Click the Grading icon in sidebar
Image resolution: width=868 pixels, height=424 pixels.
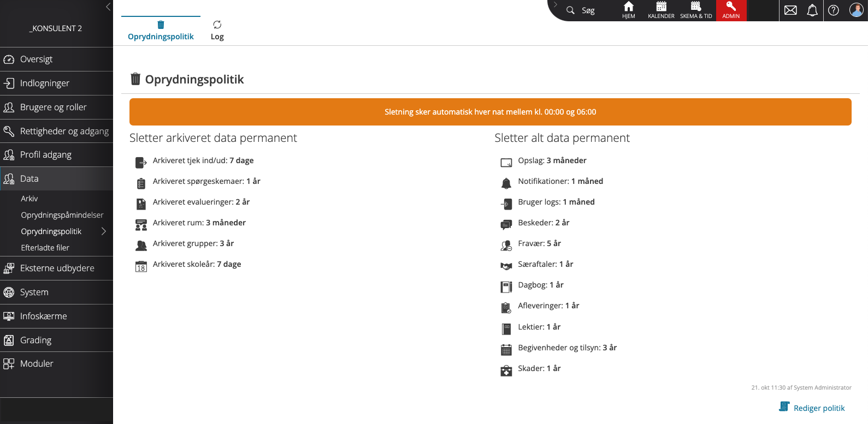(x=9, y=340)
